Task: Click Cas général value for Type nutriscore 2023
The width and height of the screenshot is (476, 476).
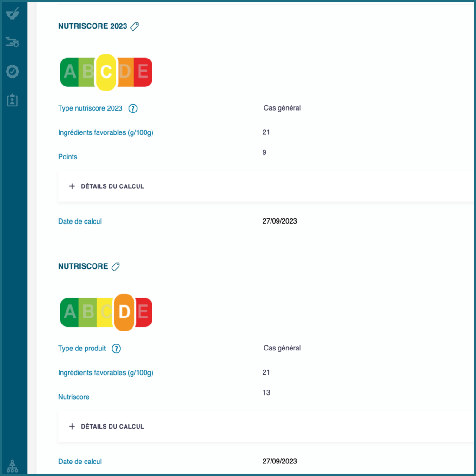Action: click(282, 108)
